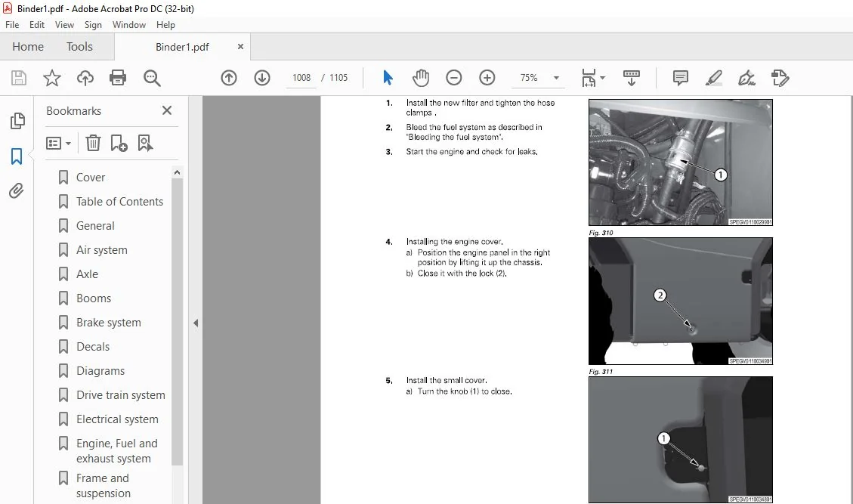Open the Decals bookmark
The image size is (853, 504).
tap(92, 347)
